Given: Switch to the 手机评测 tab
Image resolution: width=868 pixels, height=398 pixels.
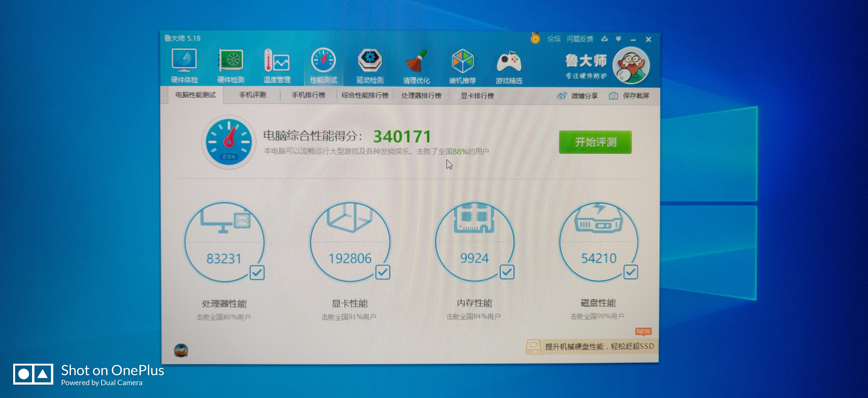Looking at the screenshot, I should pos(252,95).
